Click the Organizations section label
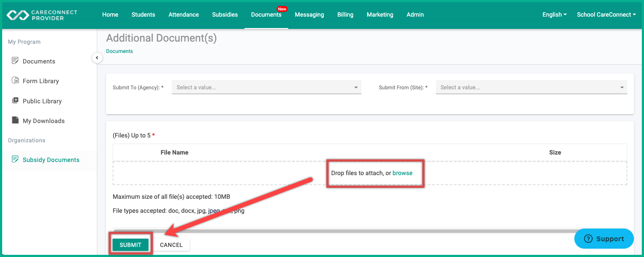This screenshot has height=257, width=644. (x=26, y=140)
